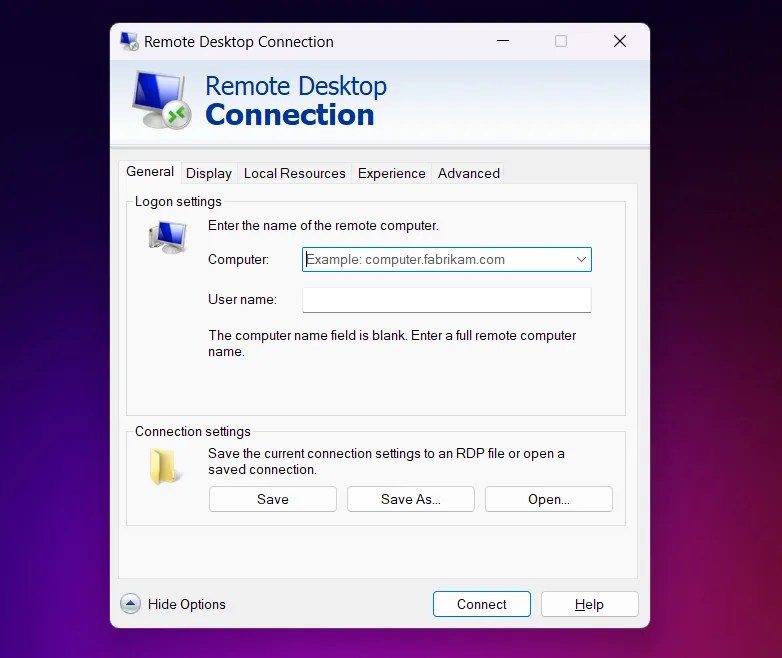The width and height of the screenshot is (782, 658).
Task: Click the Connect button
Action: click(482, 604)
